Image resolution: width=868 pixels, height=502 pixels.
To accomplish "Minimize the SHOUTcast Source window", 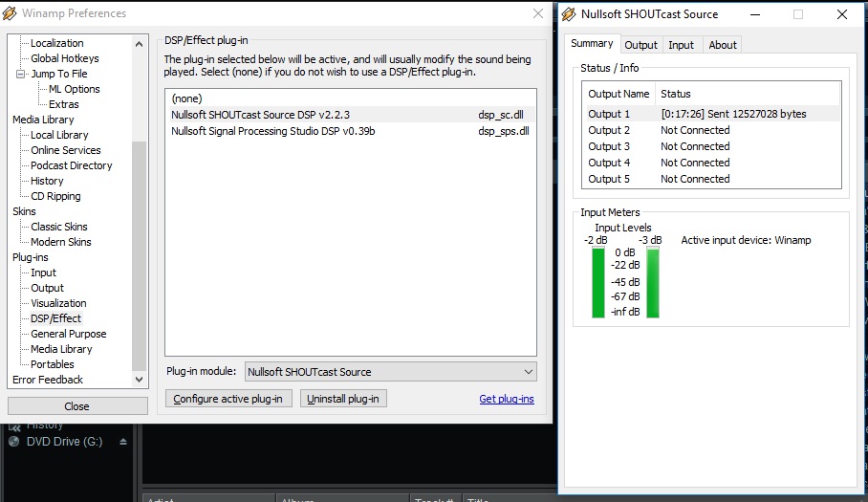I will click(754, 15).
